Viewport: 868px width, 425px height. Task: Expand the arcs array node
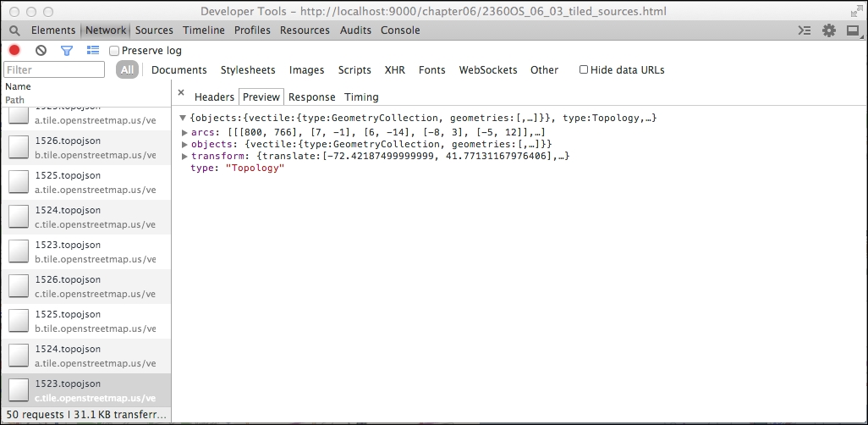tap(185, 132)
